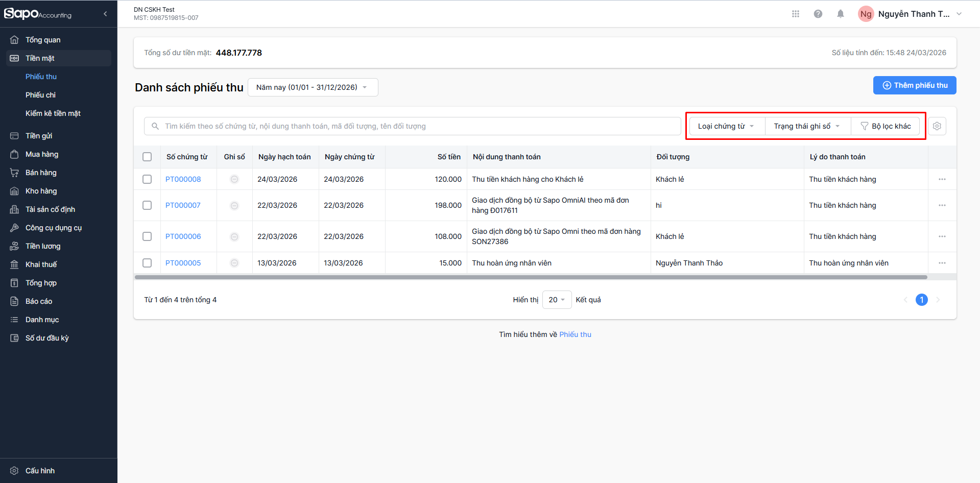Open the apps grid icon in header
The image size is (980, 483).
coord(795,14)
